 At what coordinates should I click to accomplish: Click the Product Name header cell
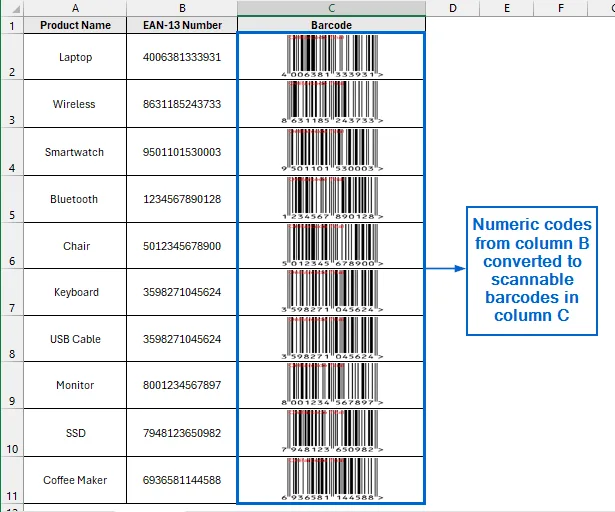75,25
